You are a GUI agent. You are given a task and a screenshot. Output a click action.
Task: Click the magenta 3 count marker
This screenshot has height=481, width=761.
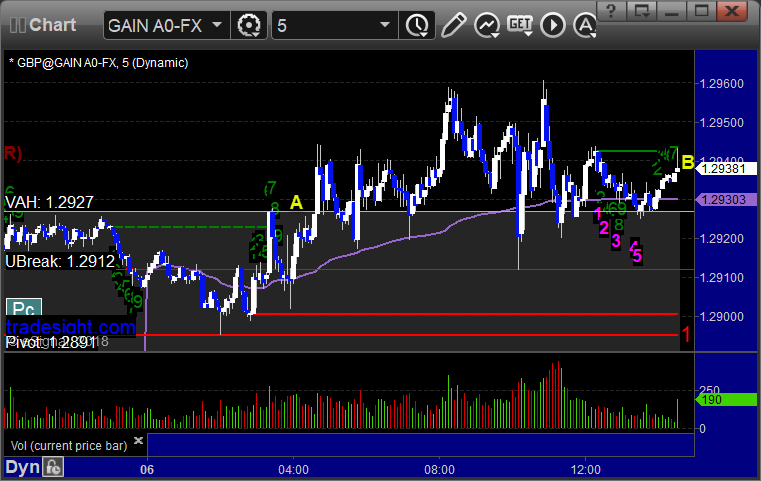click(616, 241)
